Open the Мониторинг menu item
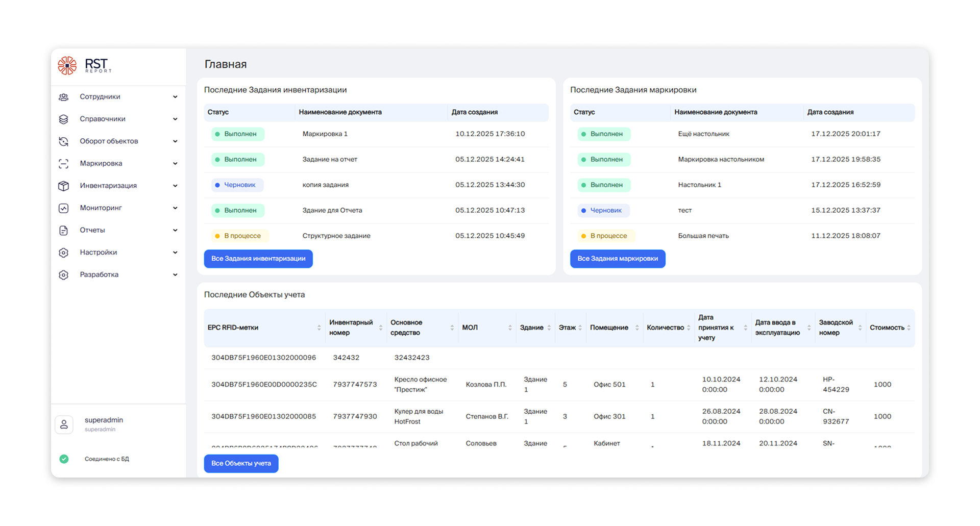The width and height of the screenshot is (980, 526). tap(101, 208)
